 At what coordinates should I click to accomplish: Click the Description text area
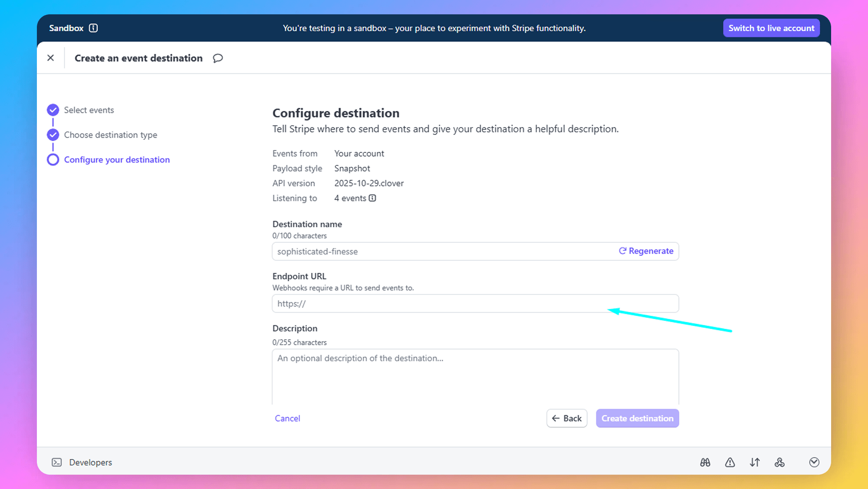tap(475, 376)
